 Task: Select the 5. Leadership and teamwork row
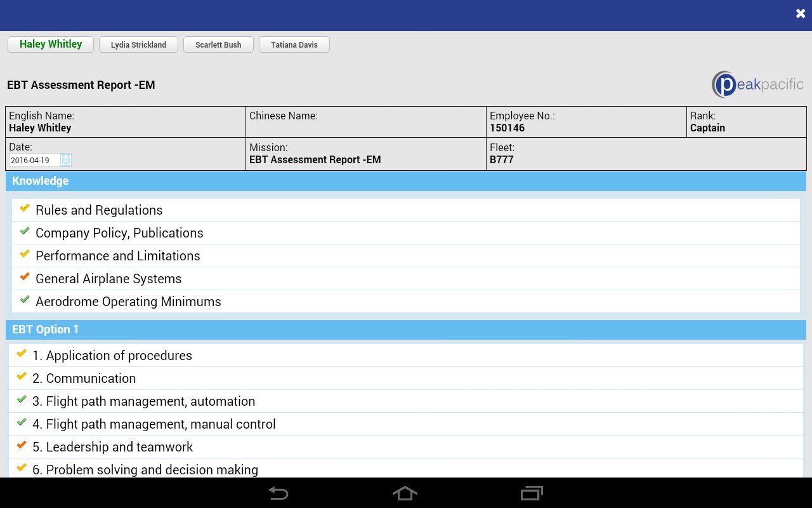click(406, 447)
